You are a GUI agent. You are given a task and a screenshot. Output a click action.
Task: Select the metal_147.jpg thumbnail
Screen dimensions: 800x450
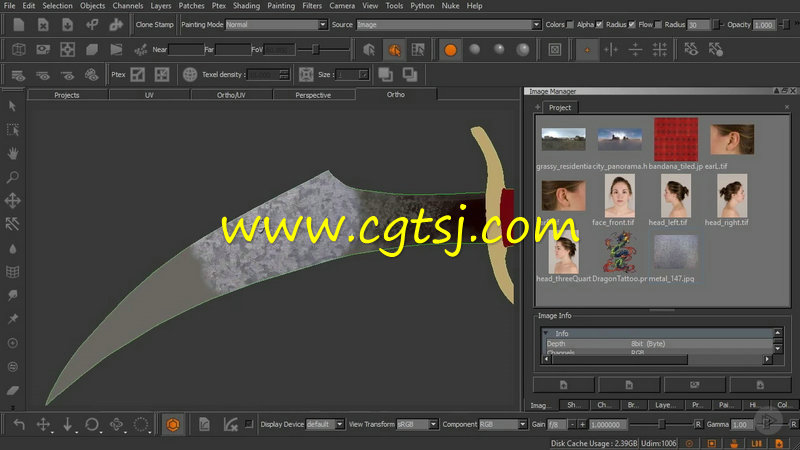click(676, 252)
